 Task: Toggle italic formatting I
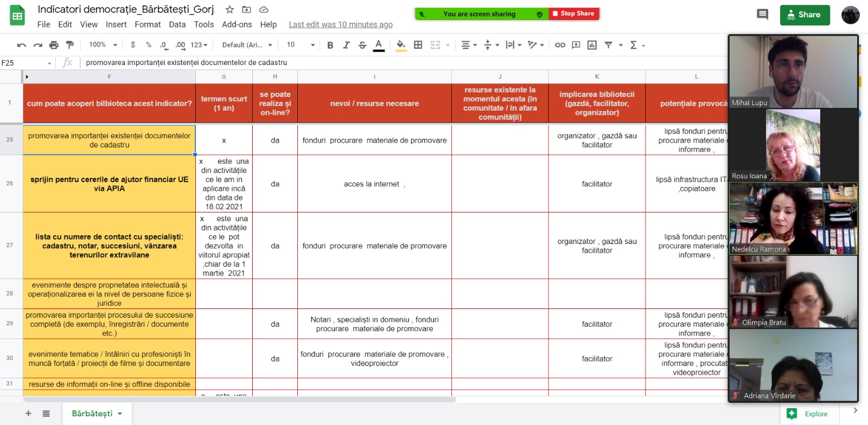pyautogui.click(x=346, y=45)
